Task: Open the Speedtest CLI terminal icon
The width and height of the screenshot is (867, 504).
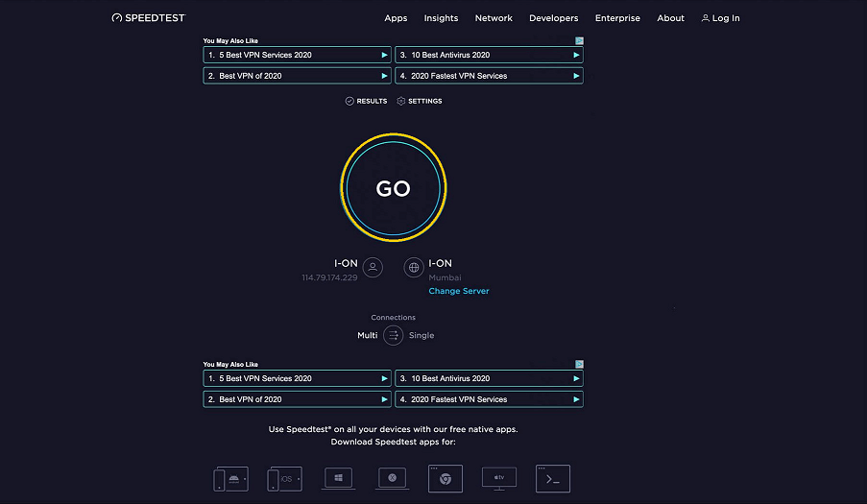Action: coord(553,478)
